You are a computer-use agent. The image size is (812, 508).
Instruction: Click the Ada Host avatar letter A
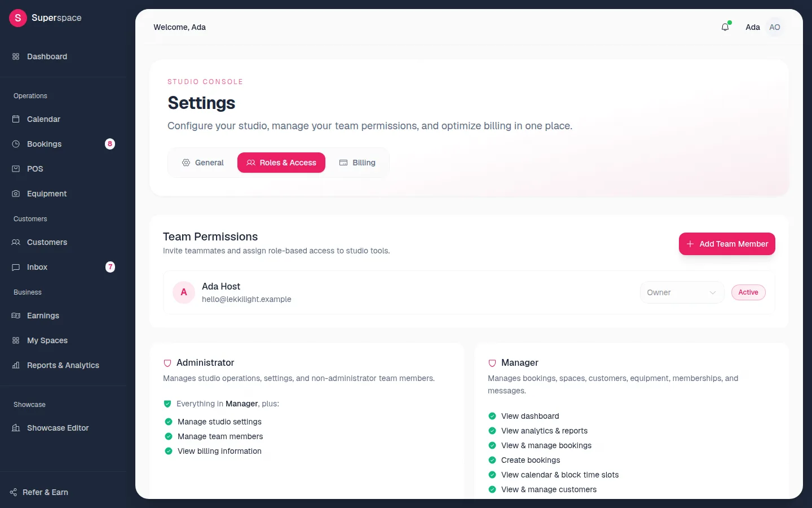[x=184, y=292]
